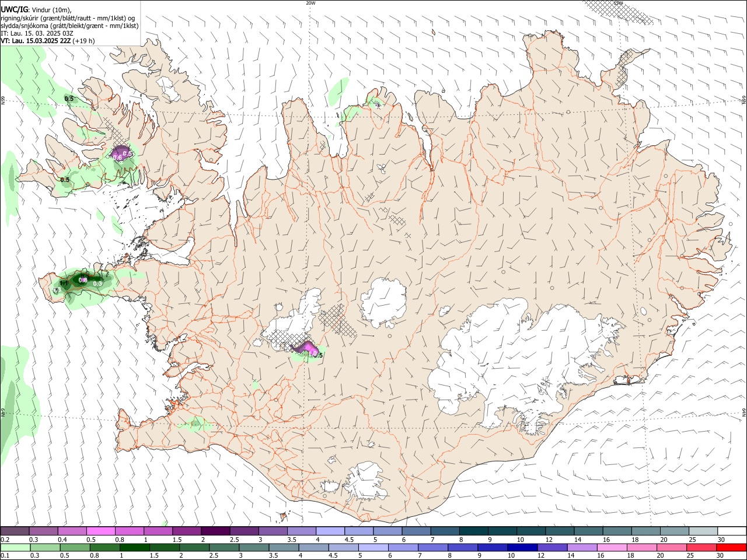Pick the bright pink 0.5–0.8 snow scale swatch
Image resolution: width=747 pixels, height=560 pixels.
pyautogui.click(x=101, y=531)
